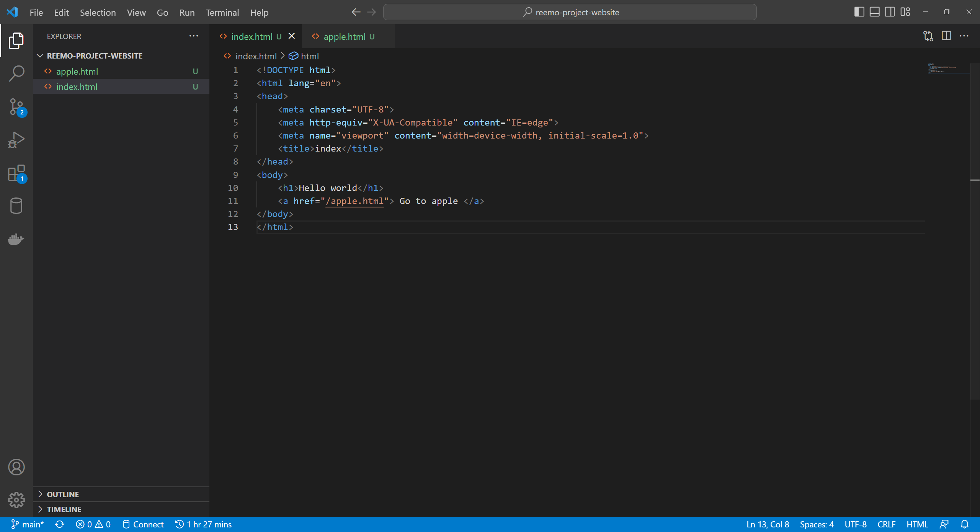
Task: Place cursor in 'Hello world' heading text
Action: tap(328, 188)
